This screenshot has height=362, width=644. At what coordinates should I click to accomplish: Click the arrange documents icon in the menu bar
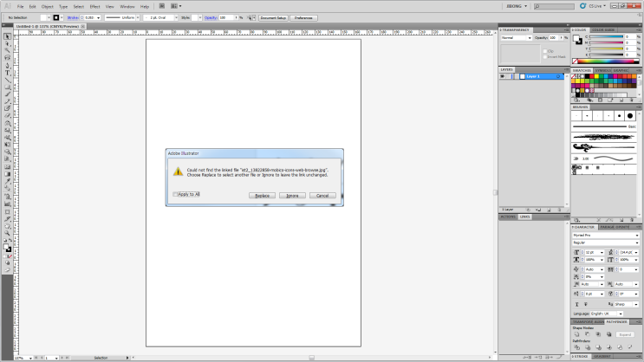click(175, 6)
